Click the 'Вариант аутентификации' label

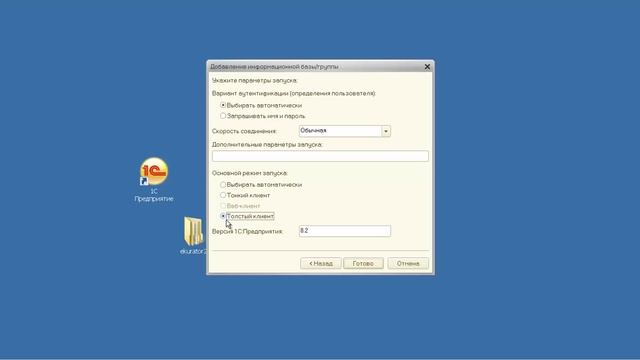click(x=294, y=93)
